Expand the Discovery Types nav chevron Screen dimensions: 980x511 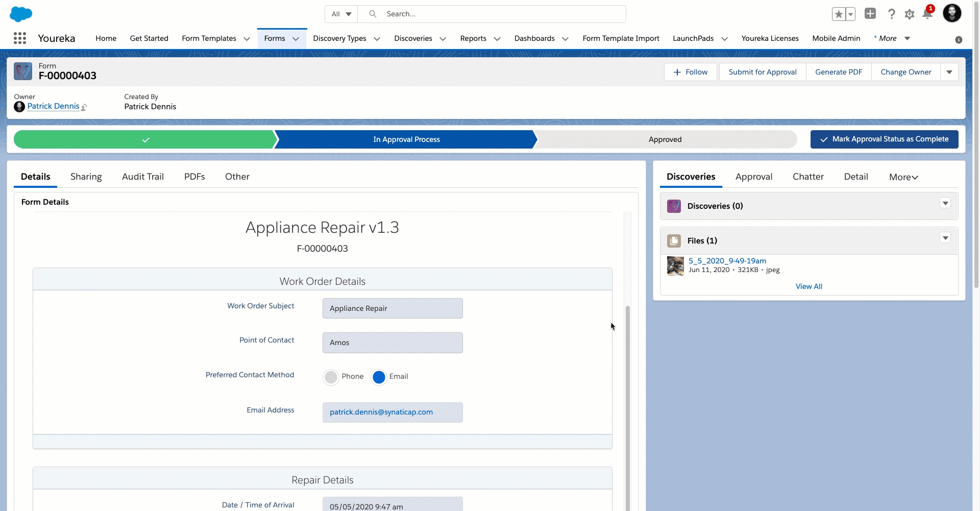tap(377, 39)
